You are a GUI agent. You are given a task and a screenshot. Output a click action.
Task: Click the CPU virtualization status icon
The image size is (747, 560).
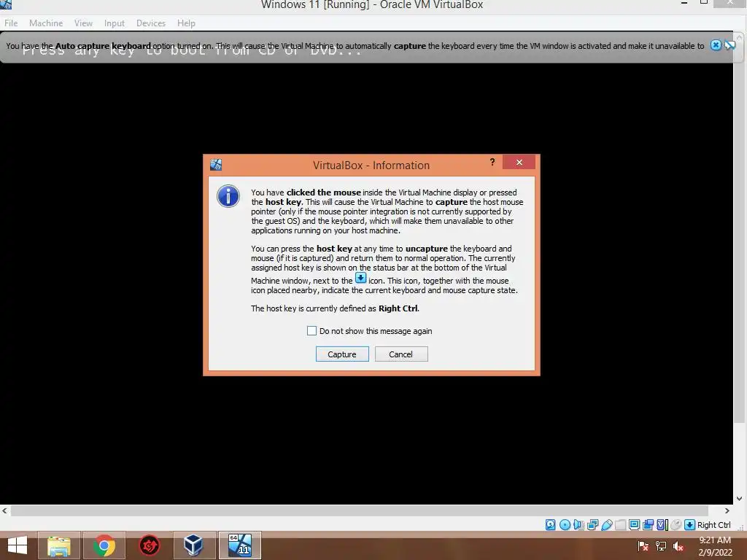[x=662, y=525]
